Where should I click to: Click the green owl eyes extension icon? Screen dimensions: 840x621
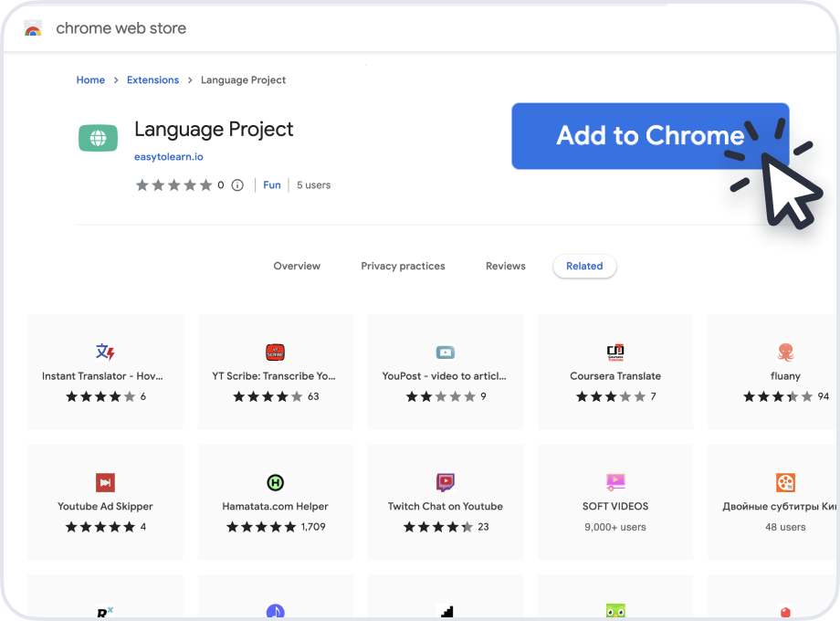point(615,611)
